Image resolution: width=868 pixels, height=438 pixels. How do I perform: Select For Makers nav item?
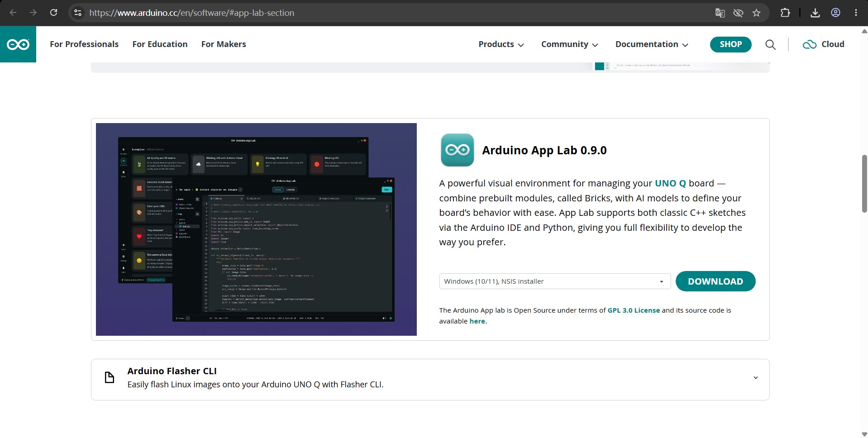point(224,44)
